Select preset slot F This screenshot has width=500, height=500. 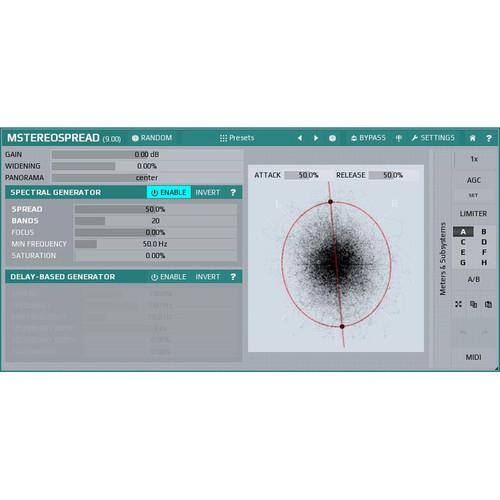[x=484, y=252]
